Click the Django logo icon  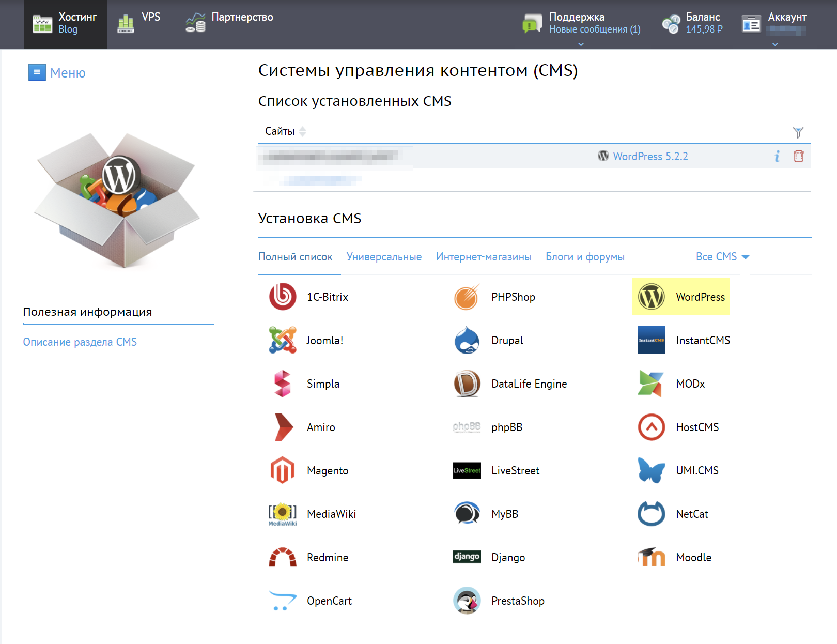pyautogui.click(x=467, y=557)
